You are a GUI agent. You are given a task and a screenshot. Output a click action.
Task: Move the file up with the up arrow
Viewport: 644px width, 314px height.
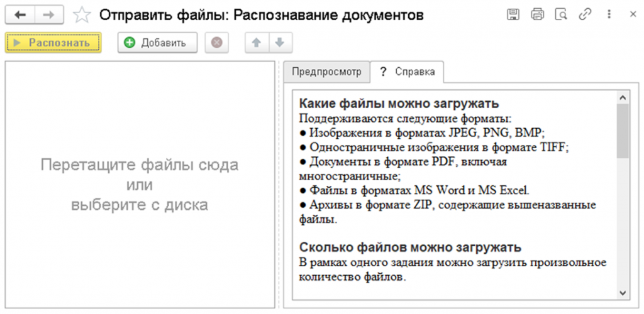click(x=257, y=43)
